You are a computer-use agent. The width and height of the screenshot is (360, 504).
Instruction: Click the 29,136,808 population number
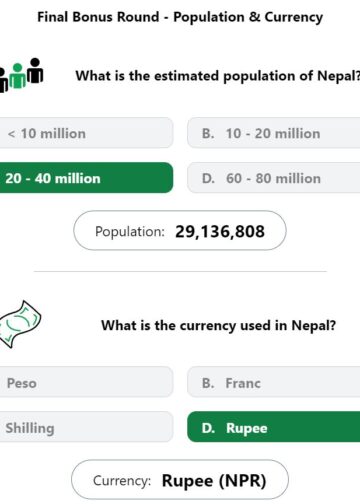220,231
